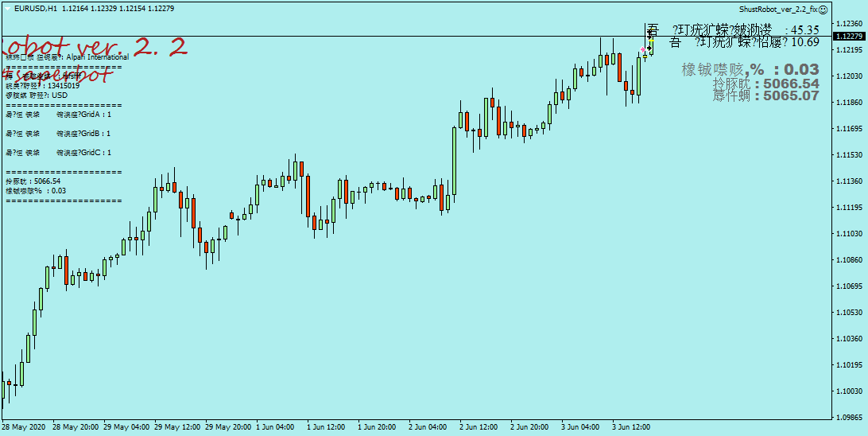Open the chart menu triangle beside EURUSD,H1
This screenshot has height=436, width=868.
pyautogui.click(x=7, y=8)
